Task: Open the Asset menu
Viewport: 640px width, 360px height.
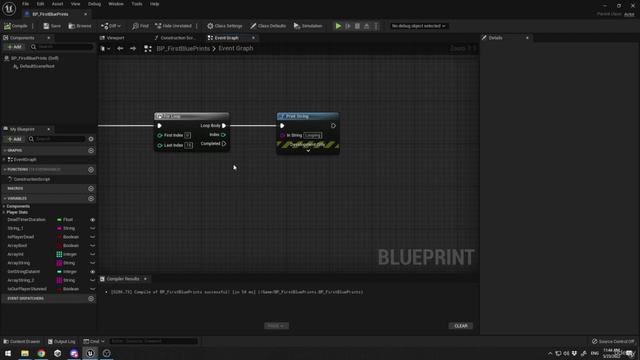Action: tap(57, 4)
